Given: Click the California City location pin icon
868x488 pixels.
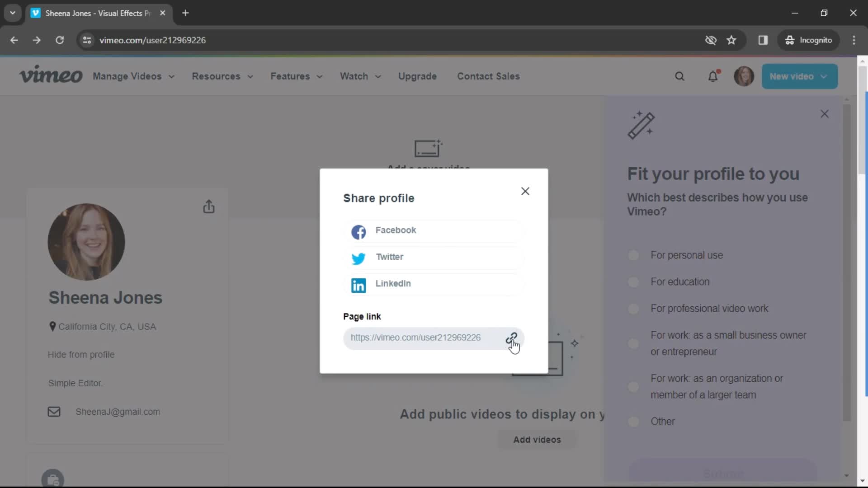Looking at the screenshot, I should (x=52, y=326).
